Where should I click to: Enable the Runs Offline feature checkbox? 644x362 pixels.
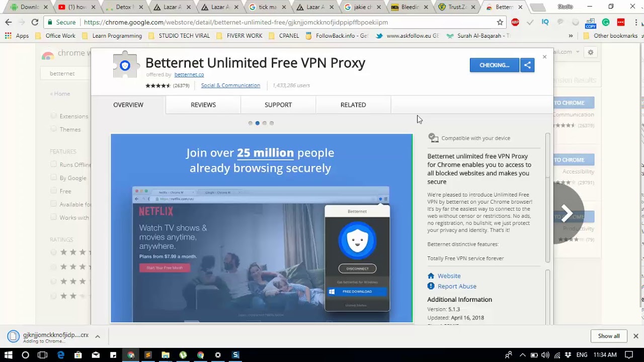coord(53,164)
